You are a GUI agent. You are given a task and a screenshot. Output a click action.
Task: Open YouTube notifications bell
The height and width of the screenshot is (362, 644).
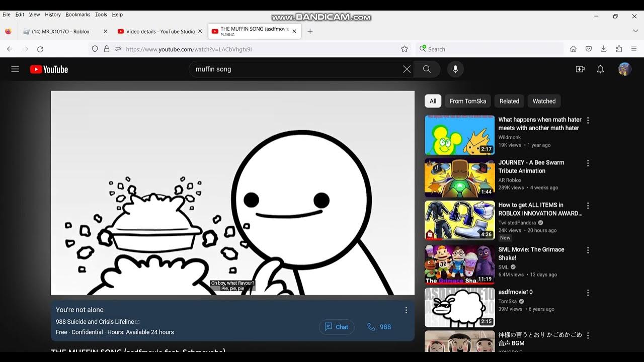pos(600,69)
